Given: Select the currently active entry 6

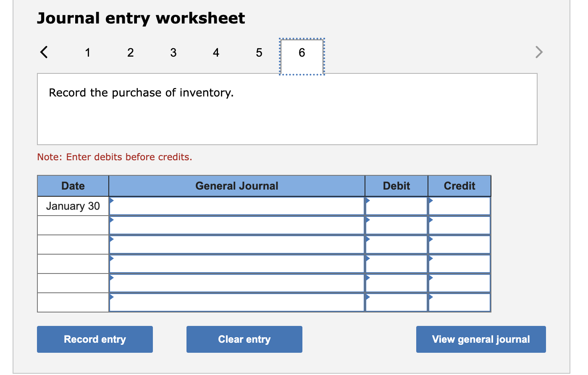Looking at the screenshot, I should pyautogui.click(x=301, y=52).
